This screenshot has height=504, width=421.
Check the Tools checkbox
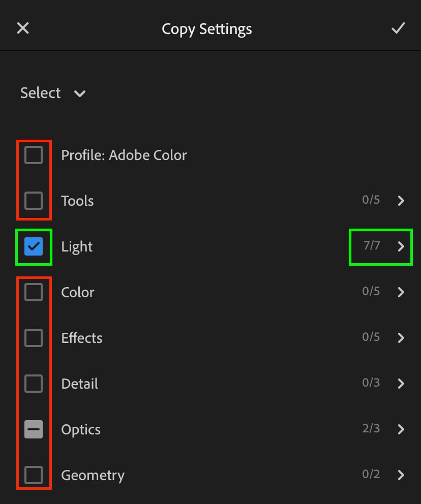pos(34,201)
